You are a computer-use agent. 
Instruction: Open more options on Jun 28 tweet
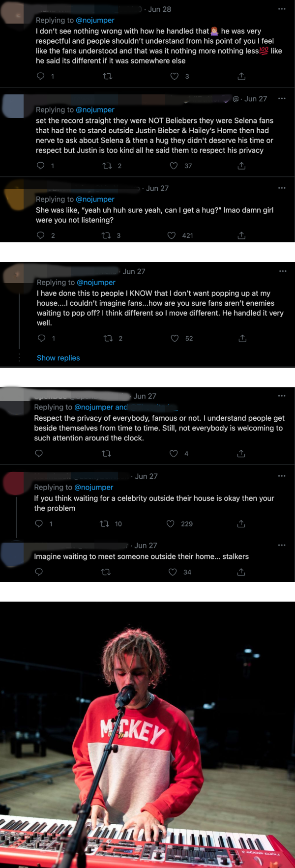tap(282, 9)
